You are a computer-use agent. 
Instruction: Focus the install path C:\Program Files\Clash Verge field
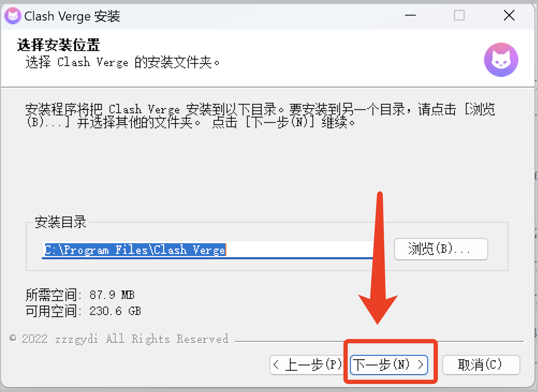point(207,250)
